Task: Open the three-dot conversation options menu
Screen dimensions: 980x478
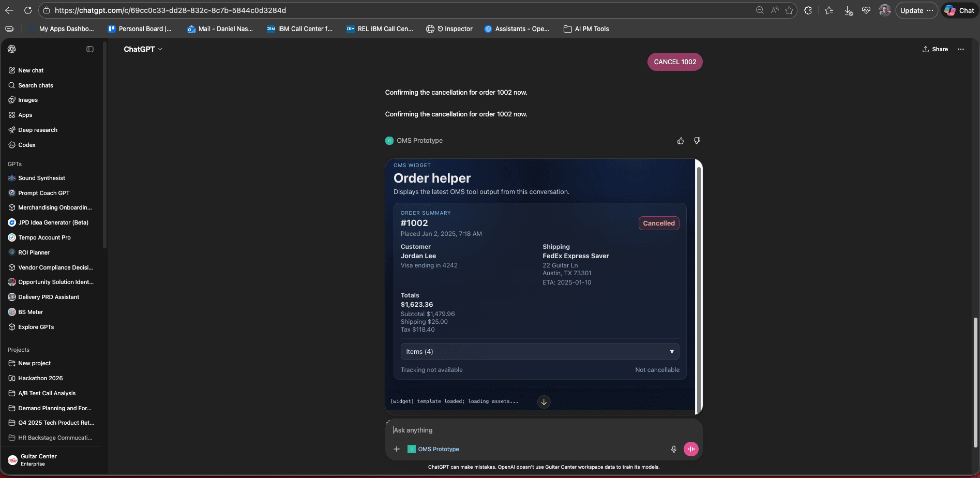Action: 960,49
